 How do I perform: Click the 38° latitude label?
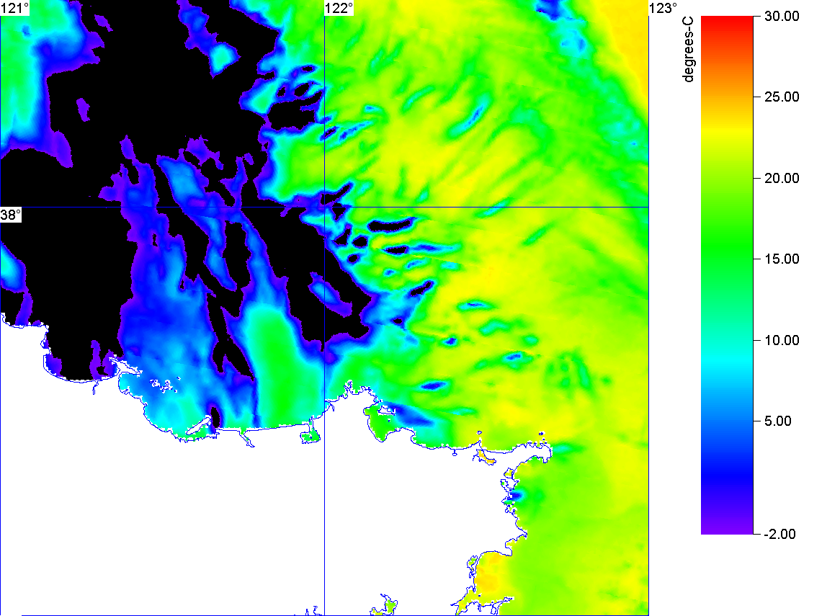tap(11, 215)
